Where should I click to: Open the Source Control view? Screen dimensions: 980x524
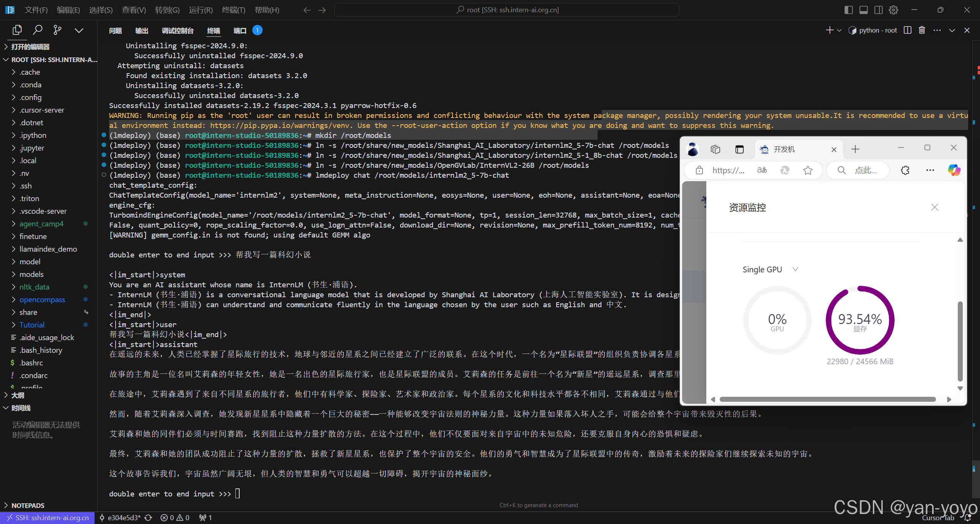(x=58, y=30)
